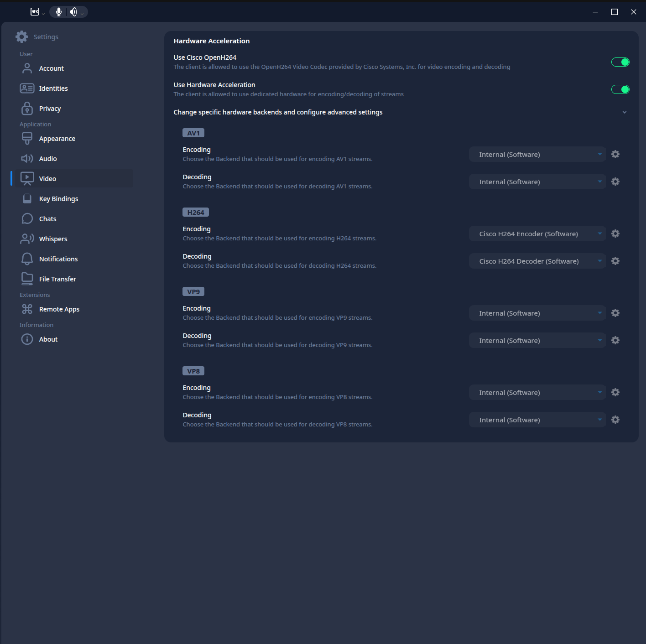The width and height of the screenshot is (646, 644).
Task: Open the About information page
Action: click(48, 339)
